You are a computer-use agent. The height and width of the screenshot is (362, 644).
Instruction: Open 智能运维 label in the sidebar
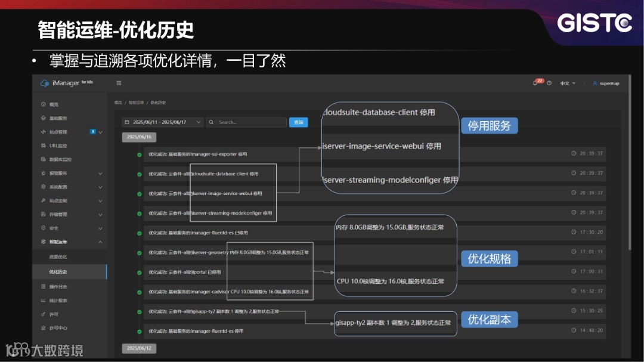pyautogui.click(x=58, y=242)
